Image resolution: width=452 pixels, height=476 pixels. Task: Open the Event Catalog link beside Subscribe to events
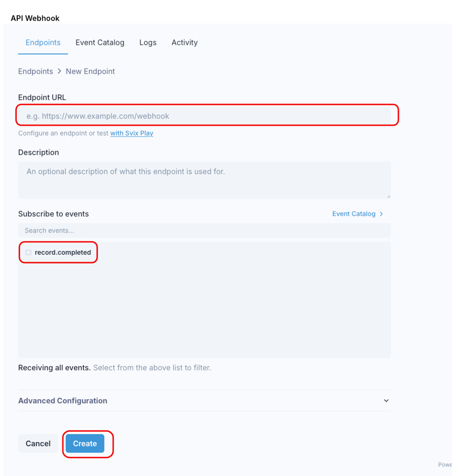tap(354, 214)
